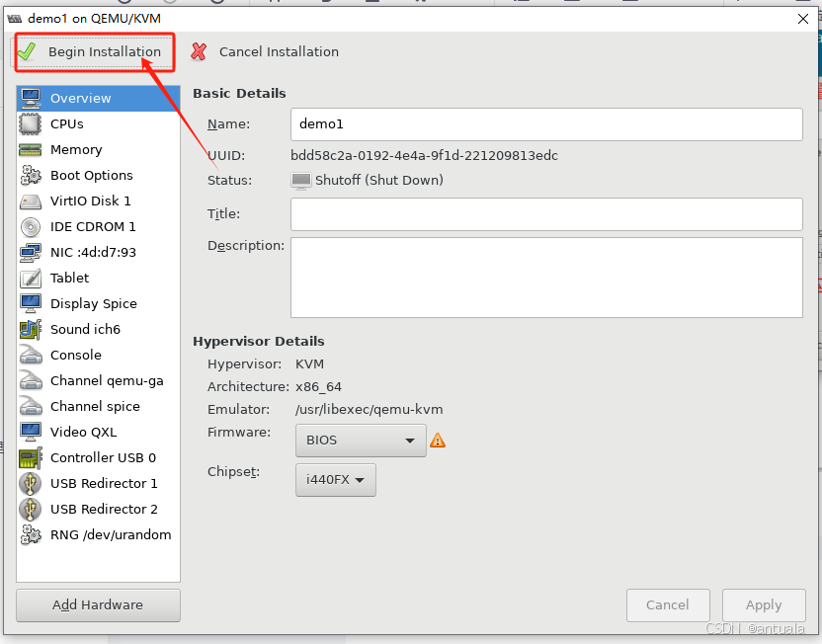Viewport: 822px width, 644px height.
Task: Choose NIC :4d:d7:93 entry
Action: pos(98,252)
